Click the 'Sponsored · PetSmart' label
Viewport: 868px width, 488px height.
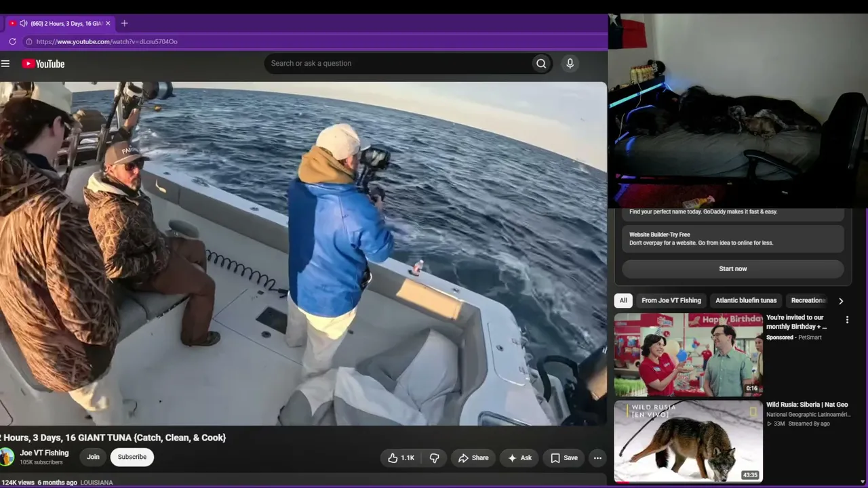(x=794, y=337)
